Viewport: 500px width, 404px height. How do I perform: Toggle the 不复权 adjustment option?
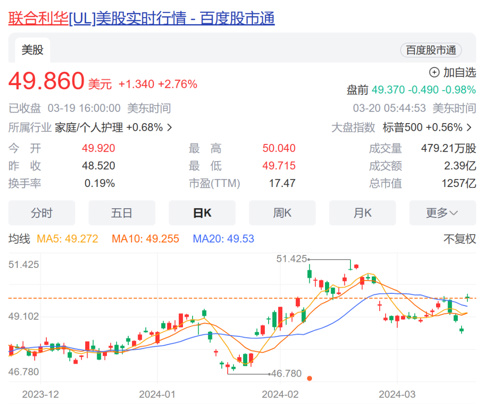pyautogui.click(x=460, y=239)
